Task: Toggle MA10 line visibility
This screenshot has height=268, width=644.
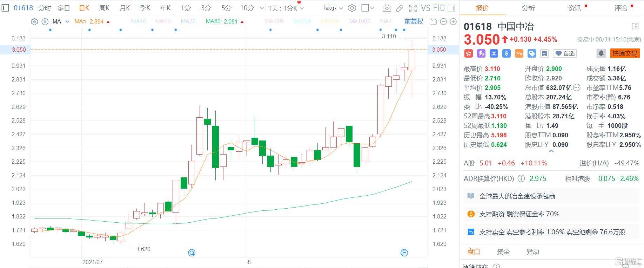Action: tap(139, 21)
